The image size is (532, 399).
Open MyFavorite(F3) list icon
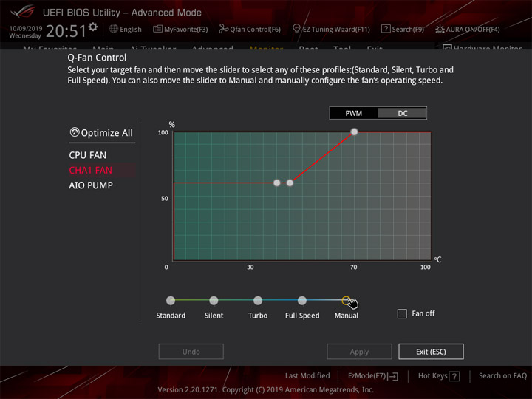tap(157, 29)
